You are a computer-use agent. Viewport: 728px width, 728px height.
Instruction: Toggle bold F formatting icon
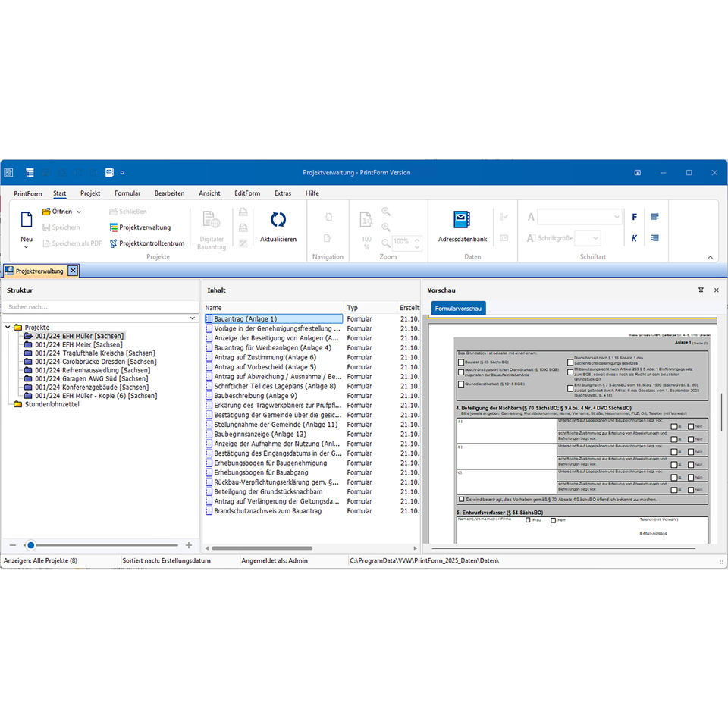[x=634, y=217]
